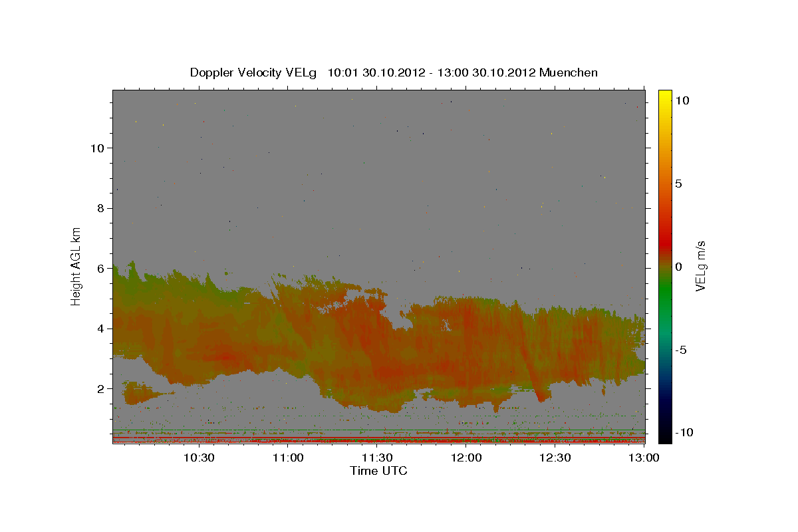Click the 12:30 time tick label

coord(555,458)
